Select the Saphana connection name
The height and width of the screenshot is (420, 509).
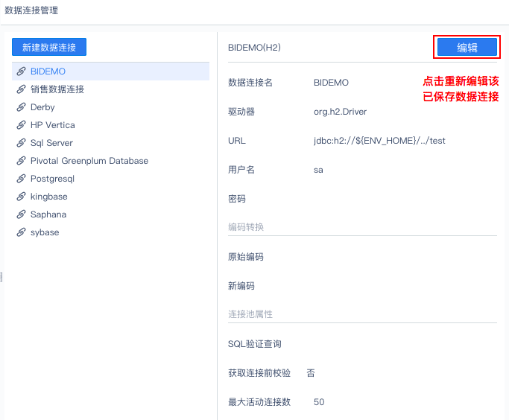pos(48,214)
